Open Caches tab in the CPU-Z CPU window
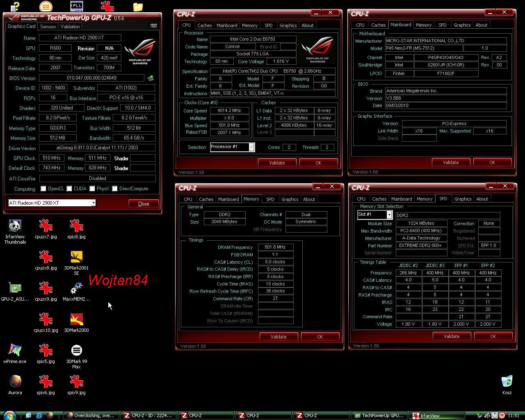Screen dimensions: 525x420 [x=204, y=25]
